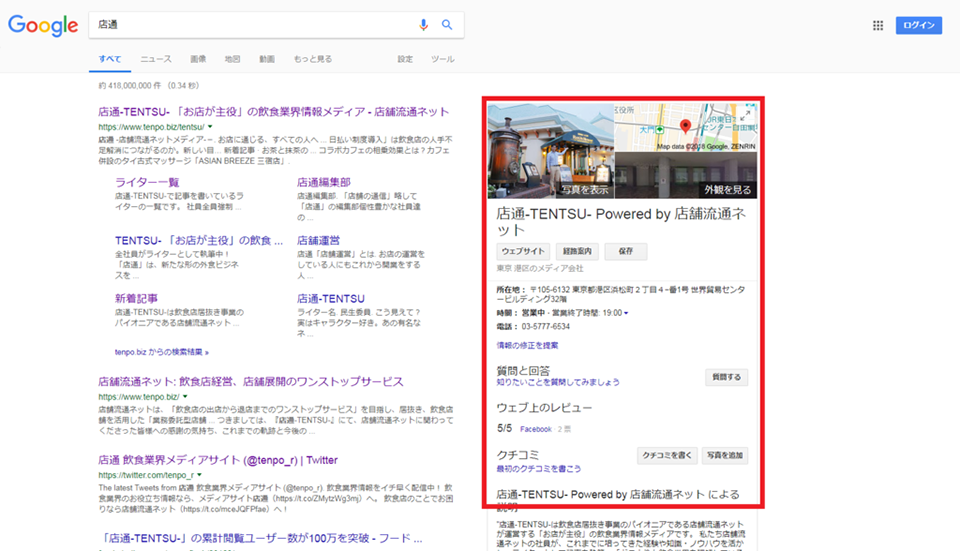Click the 外観を見る street view thumbnail
This screenshot has height=551, width=960.
pyautogui.click(x=686, y=175)
